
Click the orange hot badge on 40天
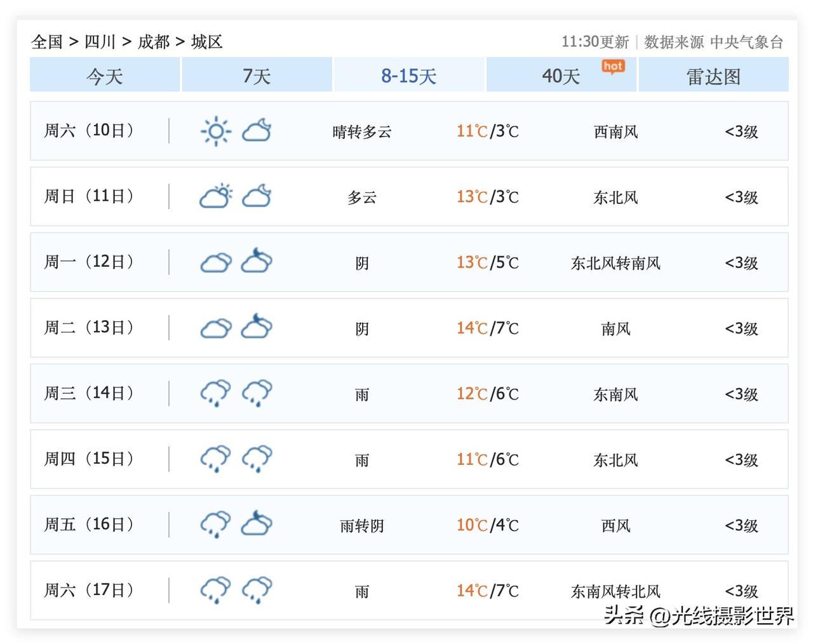pos(613,67)
